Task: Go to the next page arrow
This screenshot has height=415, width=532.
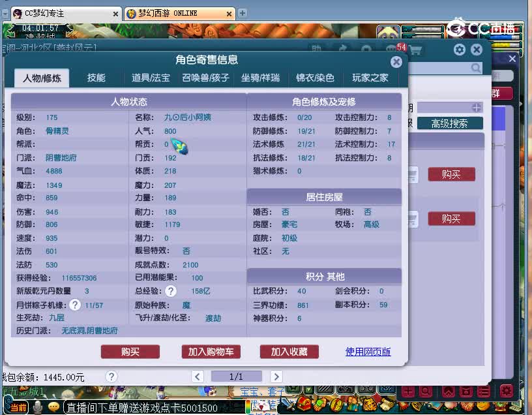Action: (x=276, y=377)
